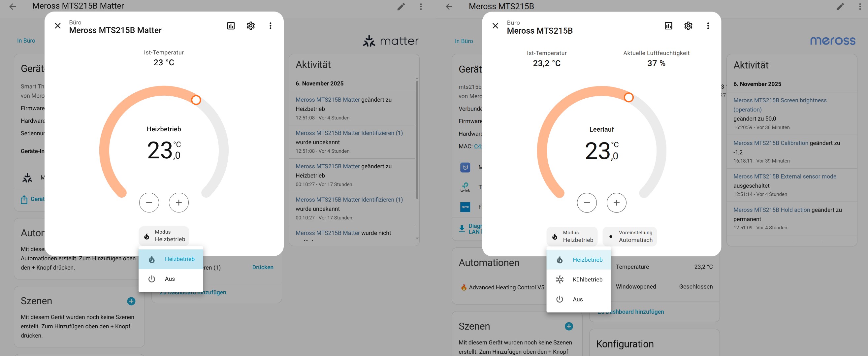
Task: Add a scene on Matter device page
Action: pyautogui.click(x=131, y=301)
